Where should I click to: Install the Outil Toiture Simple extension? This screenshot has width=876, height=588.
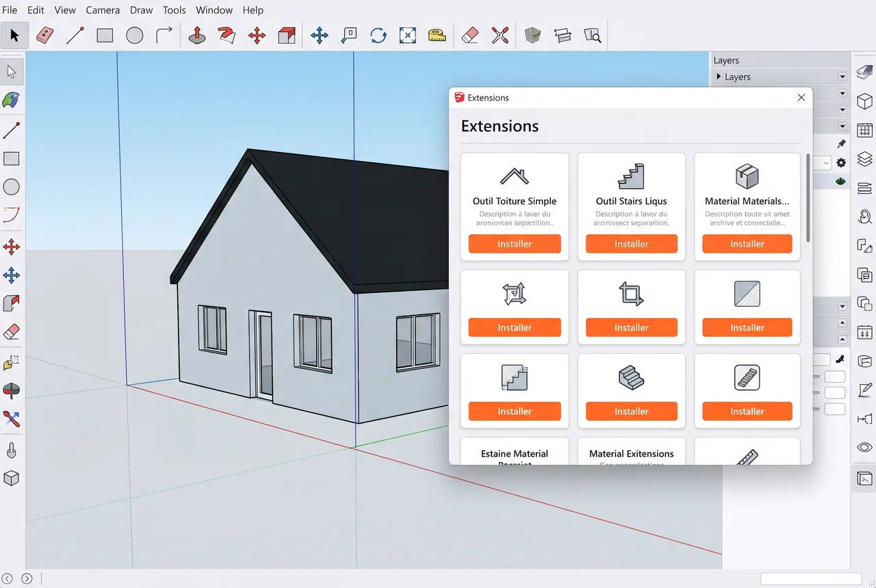click(x=515, y=244)
